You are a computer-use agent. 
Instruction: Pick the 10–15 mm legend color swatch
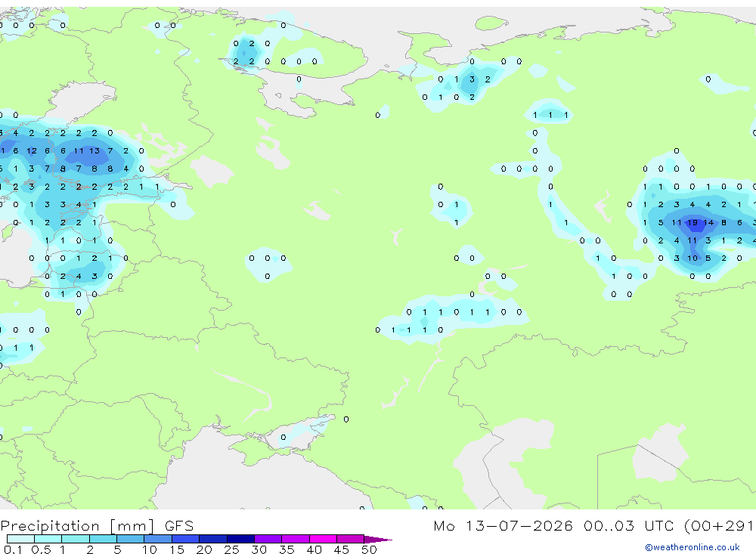click(x=158, y=539)
